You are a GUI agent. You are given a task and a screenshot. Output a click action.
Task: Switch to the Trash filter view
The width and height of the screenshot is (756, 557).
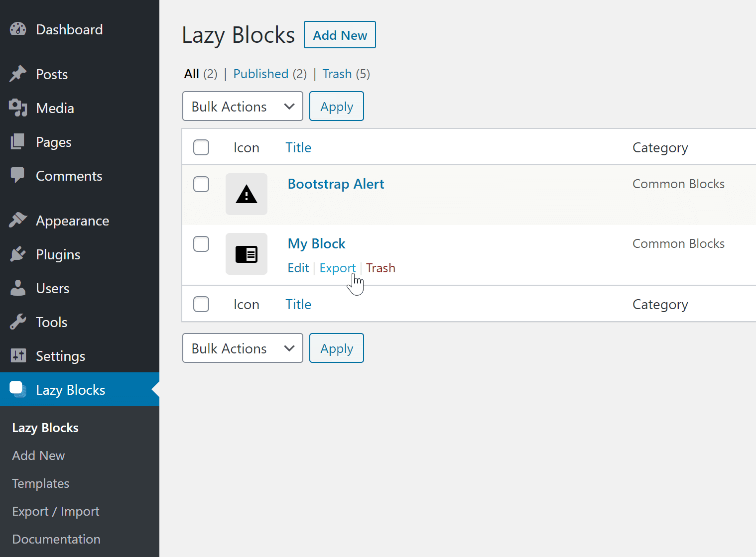[337, 74]
